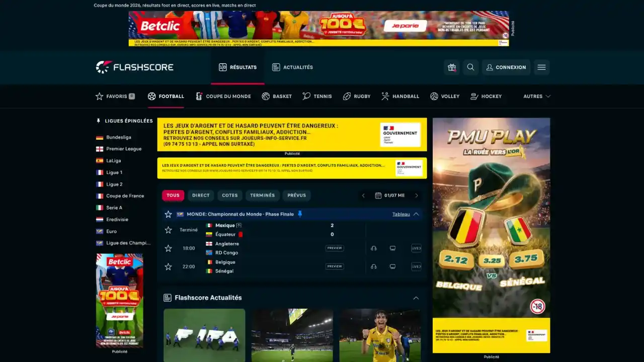Screen dimensions: 644x362
Task: Open Bundesliga from pinned leagues
Action: click(119, 137)
